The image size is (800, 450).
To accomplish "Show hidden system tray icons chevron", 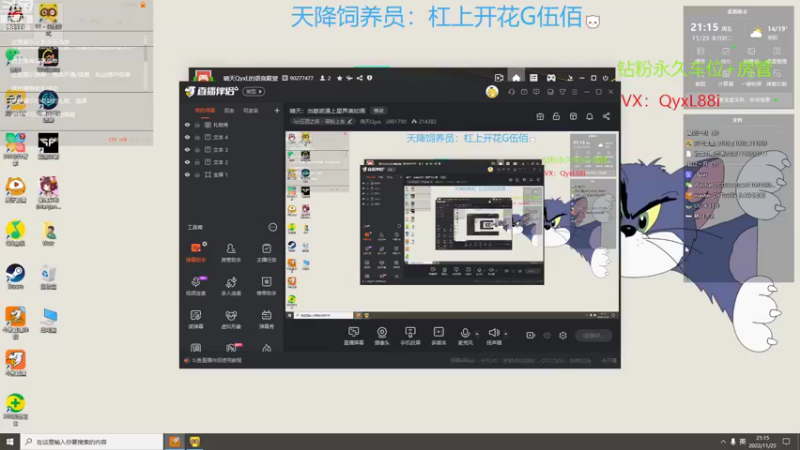I will tap(723, 442).
